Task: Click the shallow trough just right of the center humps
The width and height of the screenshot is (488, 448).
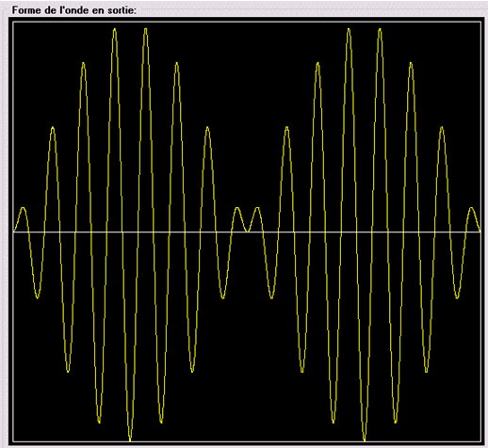Action: click(x=271, y=296)
